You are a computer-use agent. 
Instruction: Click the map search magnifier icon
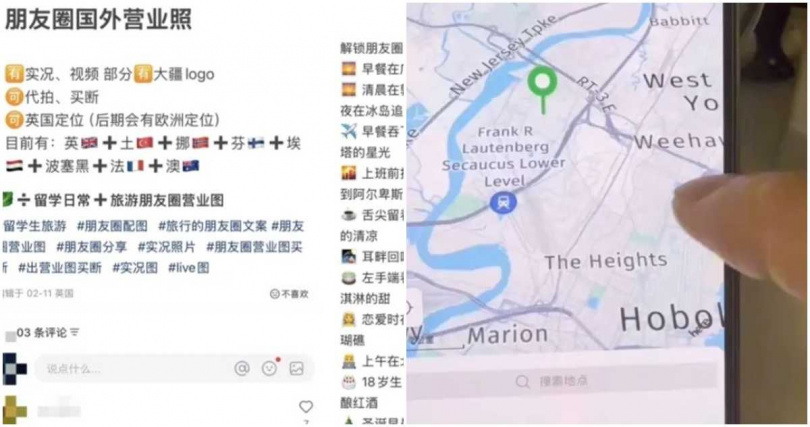[x=522, y=382]
